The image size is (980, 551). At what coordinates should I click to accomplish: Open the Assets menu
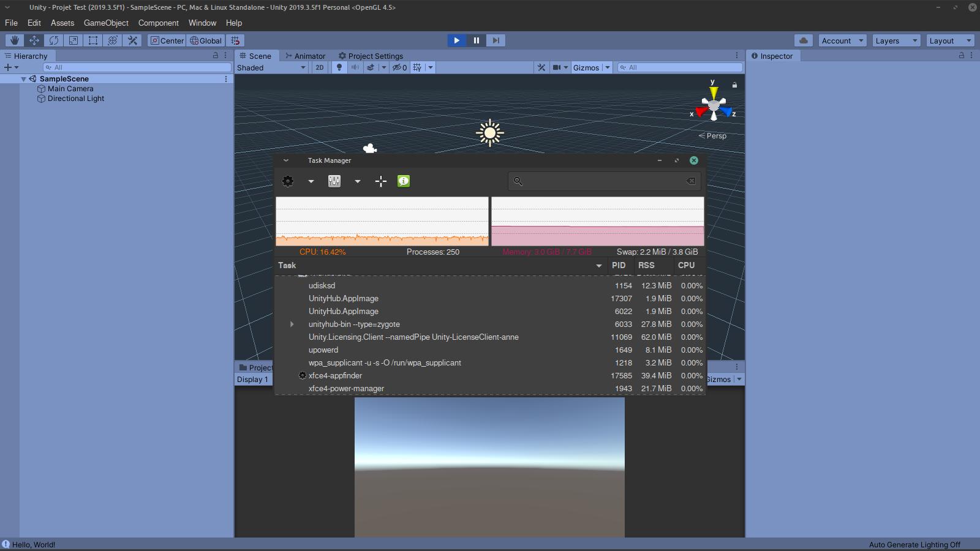(62, 23)
